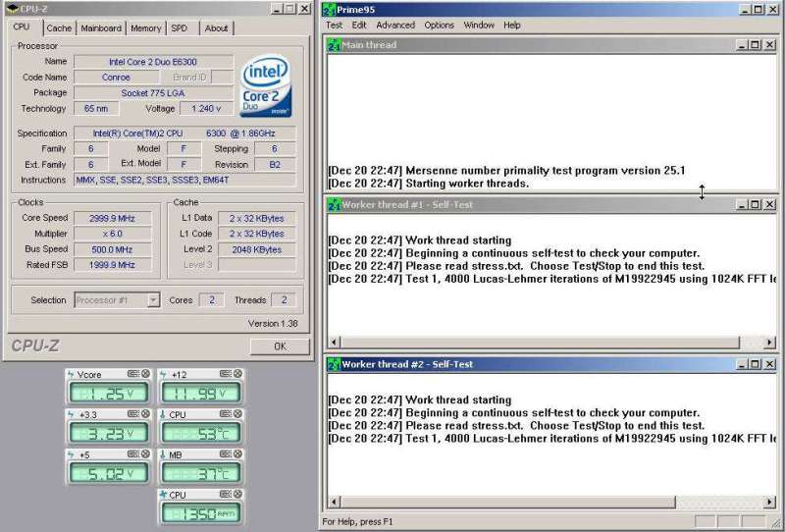Close the MB temperature gauge
785x532 pixels.
click(x=237, y=453)
